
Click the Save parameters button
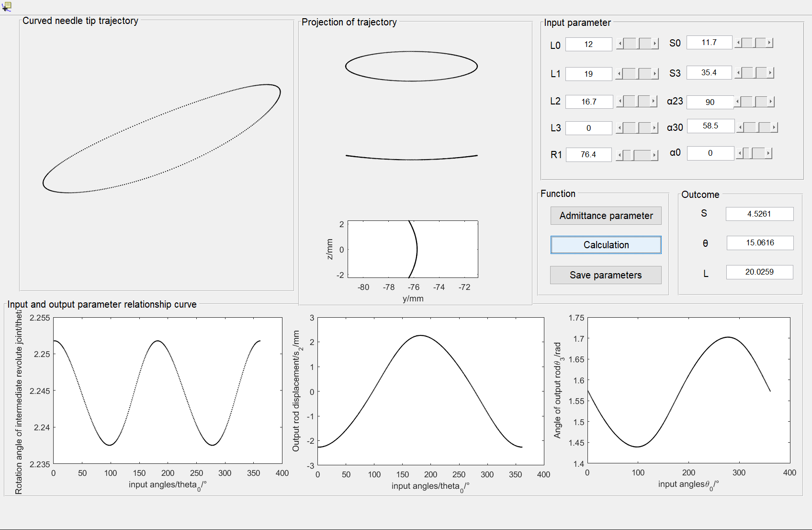point(606,275)
